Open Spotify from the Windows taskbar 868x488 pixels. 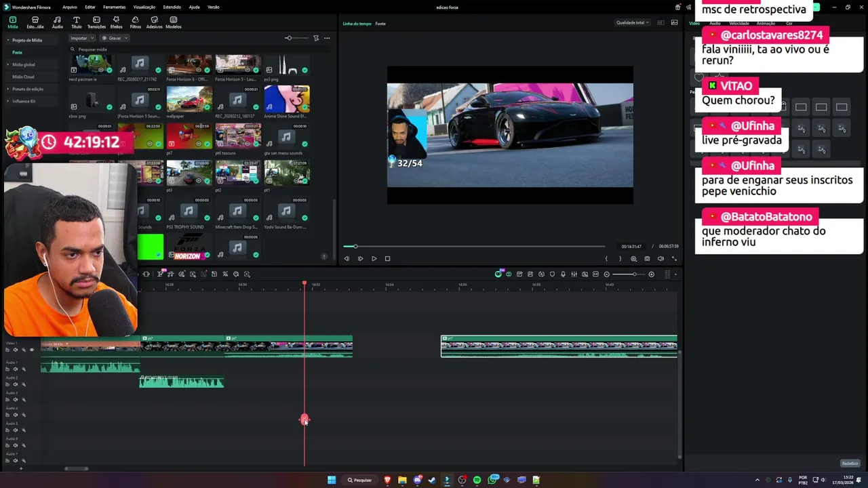(x=477, y=480)
